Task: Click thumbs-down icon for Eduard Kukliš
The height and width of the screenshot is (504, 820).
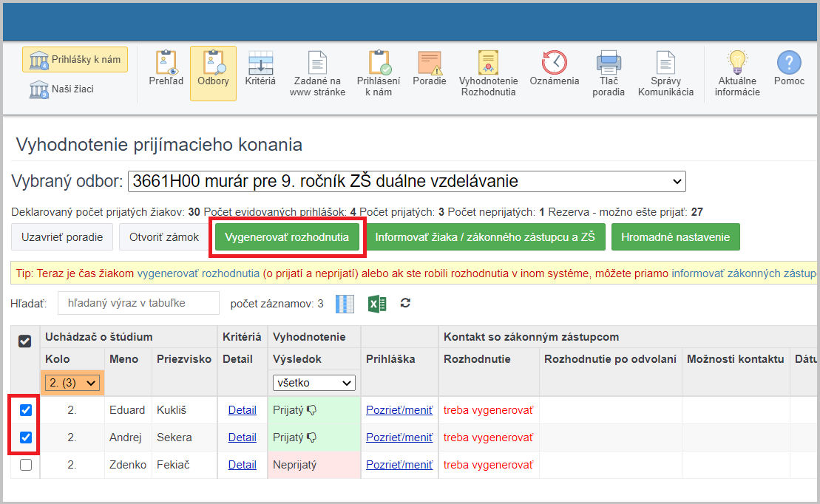Action: [312, 410]
